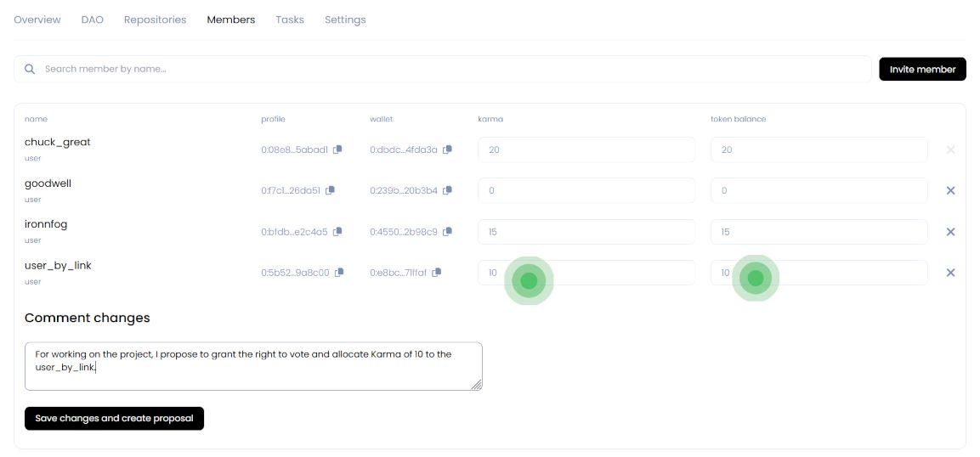Focus the member search field
Screen dimensions: 980x457
coord(442,69)
